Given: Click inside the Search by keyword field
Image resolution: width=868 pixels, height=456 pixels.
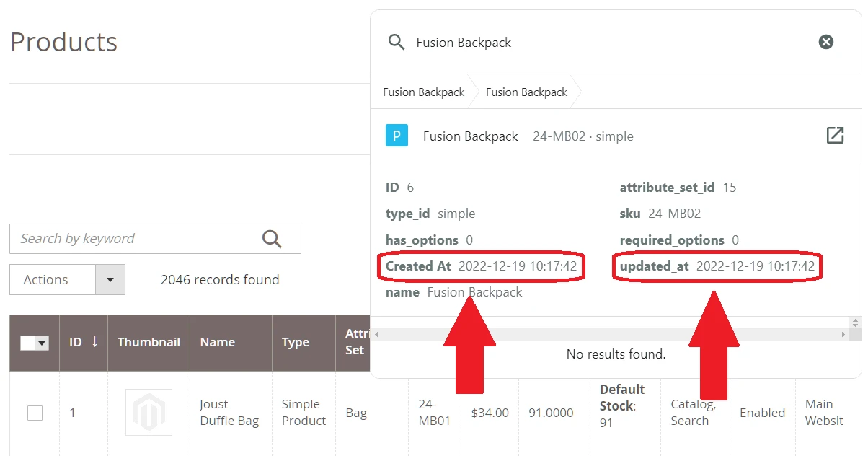Looking at the screenshot, I should tap(130, 238).
